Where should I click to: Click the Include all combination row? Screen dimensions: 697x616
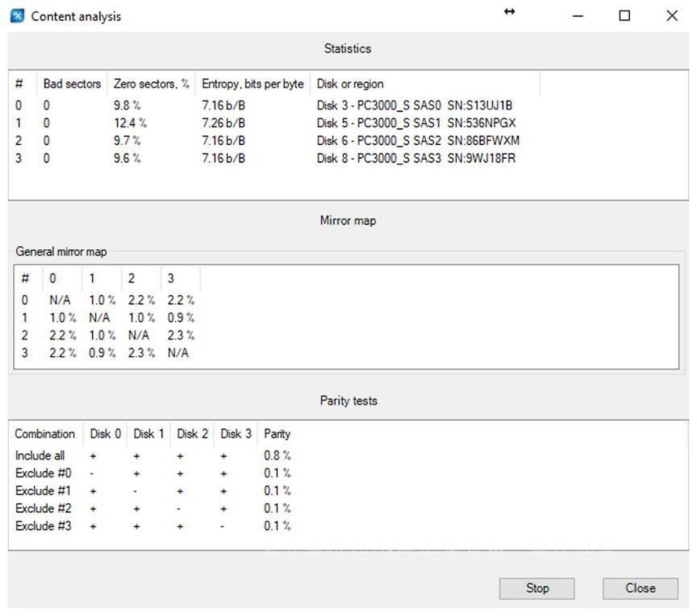[39, 456]
